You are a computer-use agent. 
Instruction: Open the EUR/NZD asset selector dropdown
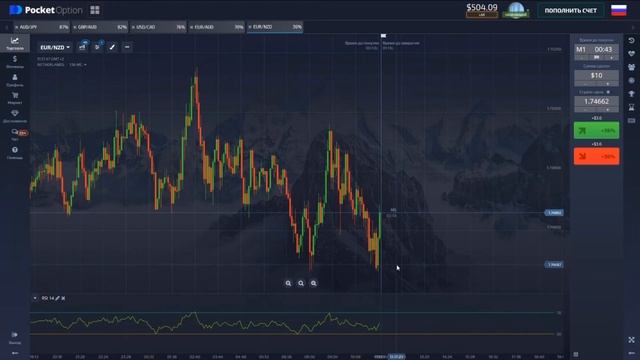click(55, 47)
